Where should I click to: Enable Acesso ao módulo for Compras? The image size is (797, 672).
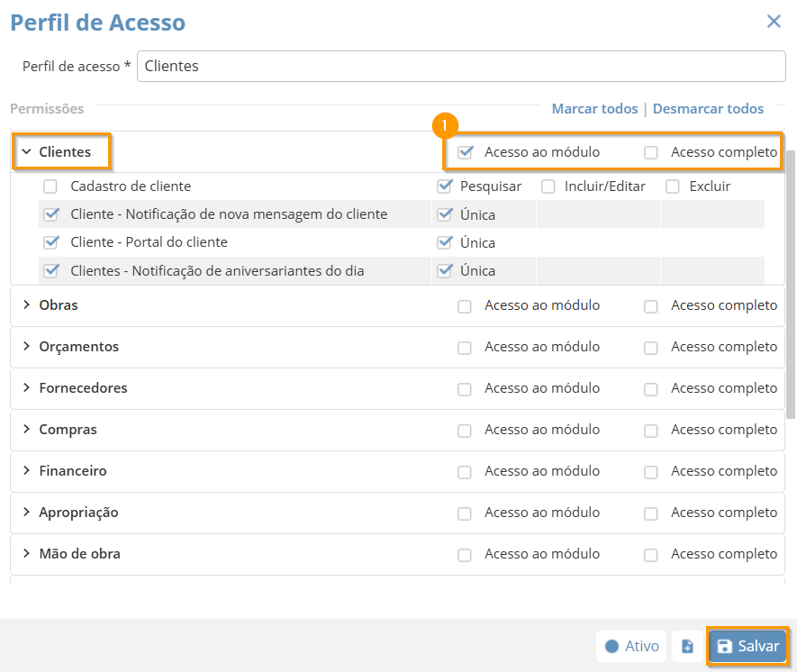click(x=465, y=431)
